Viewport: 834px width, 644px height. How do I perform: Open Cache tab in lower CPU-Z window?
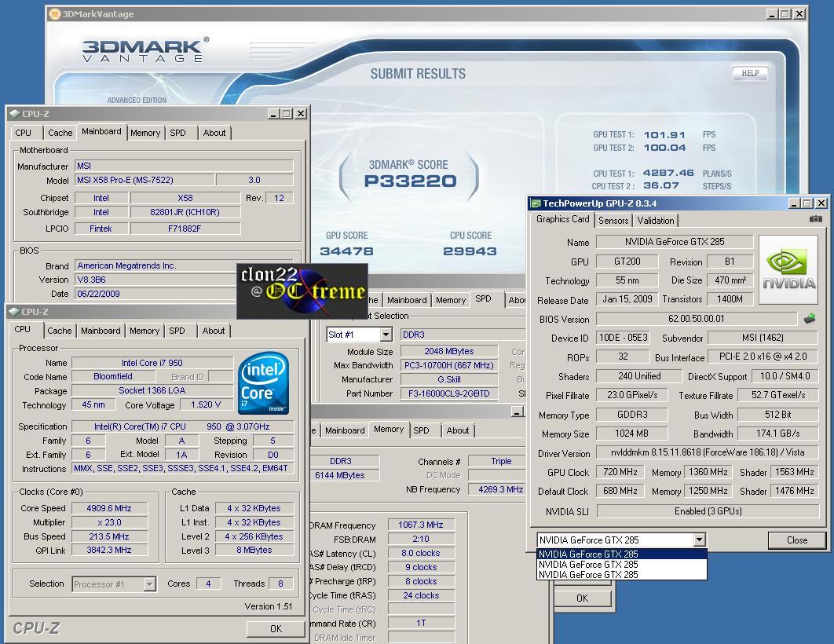pyautogui.click(x=59, y=331)
